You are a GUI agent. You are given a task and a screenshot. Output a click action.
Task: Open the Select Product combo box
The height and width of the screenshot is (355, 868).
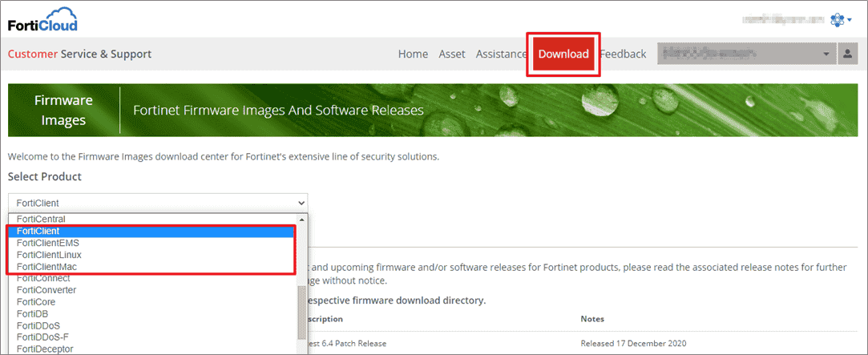point(158,203)
